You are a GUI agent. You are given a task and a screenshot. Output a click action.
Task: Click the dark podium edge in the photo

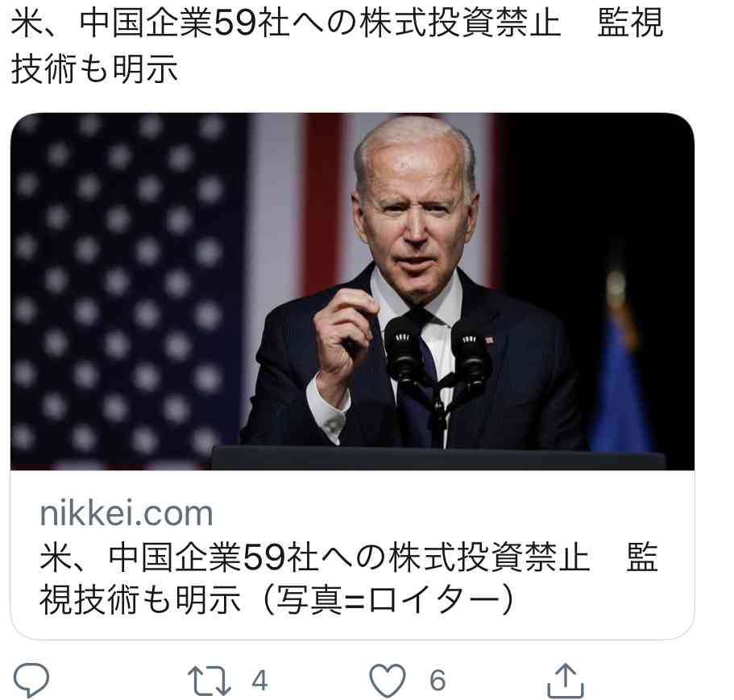437,458
